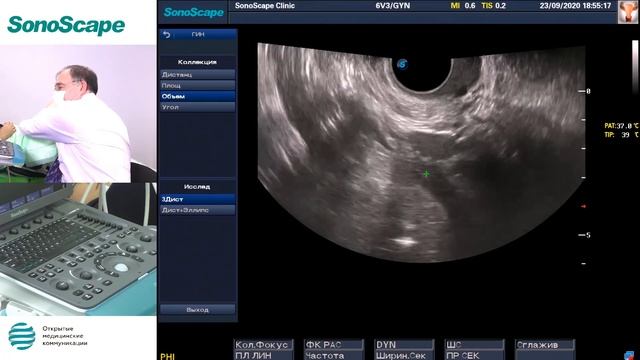Click the uterus body-mark icon in the top right corner

[x=627, y=12]
